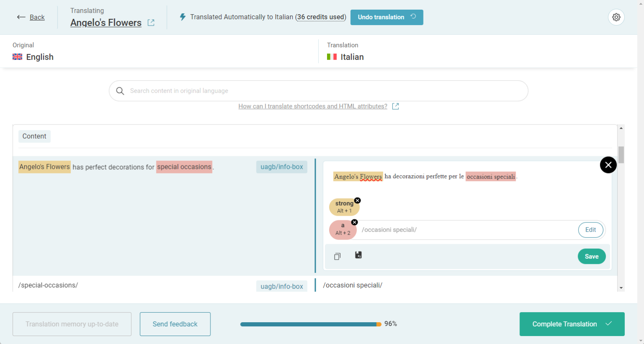This screenshot has height=344, width=644.
Task: Expand the uagb/info-box label on the bottom row
Action: click(281, 286)
